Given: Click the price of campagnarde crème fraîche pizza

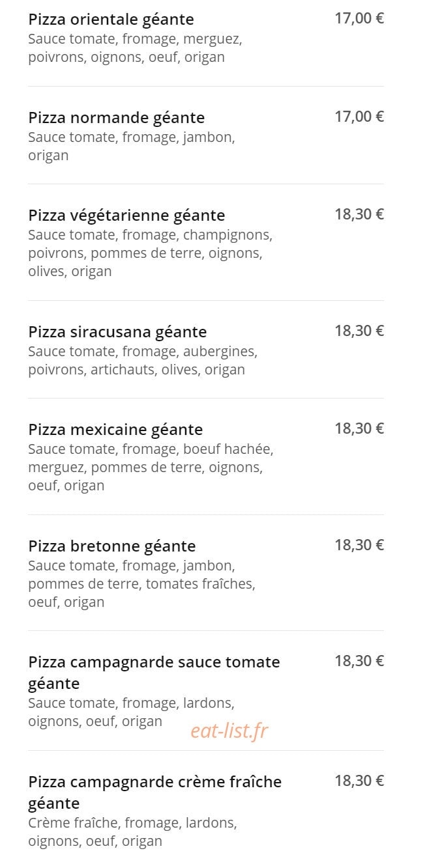Looking at the screenshot, I should [359, 780].
